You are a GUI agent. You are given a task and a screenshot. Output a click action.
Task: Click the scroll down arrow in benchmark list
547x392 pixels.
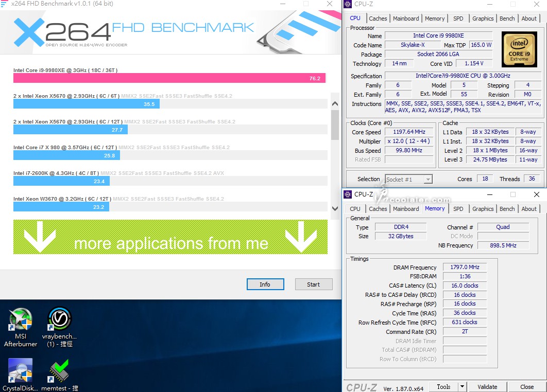335,208
